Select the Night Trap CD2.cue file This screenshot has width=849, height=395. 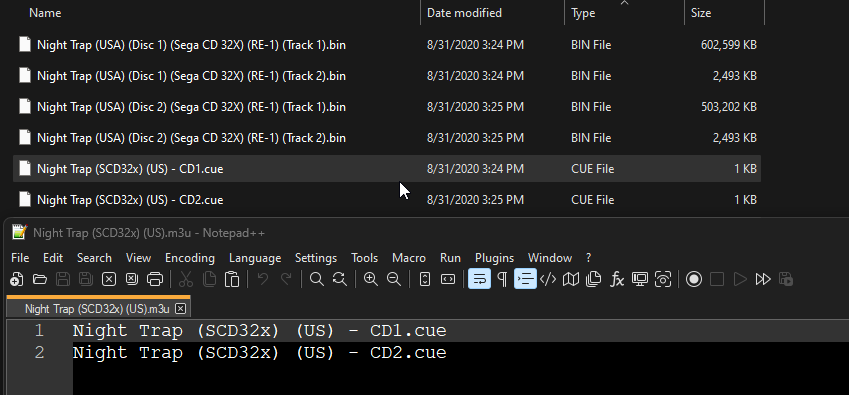[x=387, y=200]
